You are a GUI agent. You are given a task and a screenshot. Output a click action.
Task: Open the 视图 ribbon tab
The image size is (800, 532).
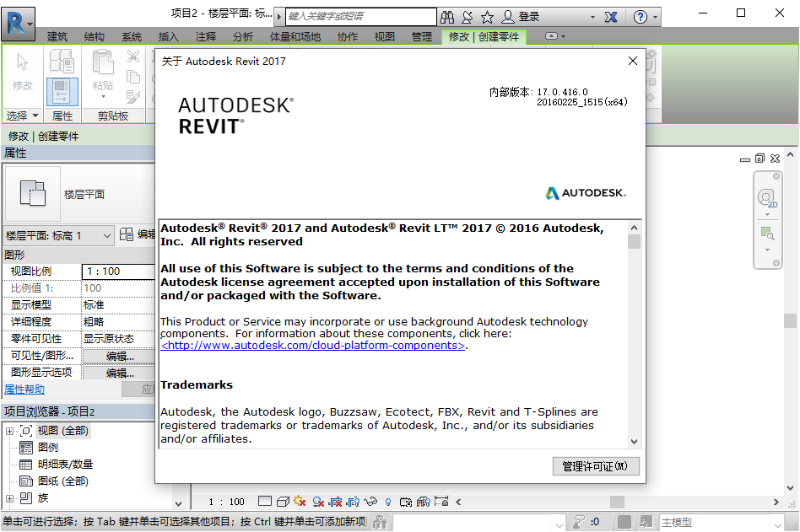385,37
